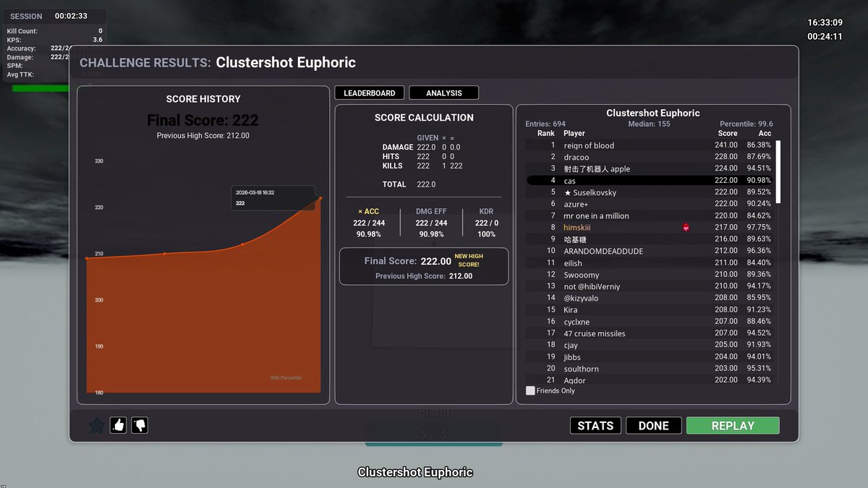Click the first data point on score chart
Screen dimensions: 868x488
(87, 258)
